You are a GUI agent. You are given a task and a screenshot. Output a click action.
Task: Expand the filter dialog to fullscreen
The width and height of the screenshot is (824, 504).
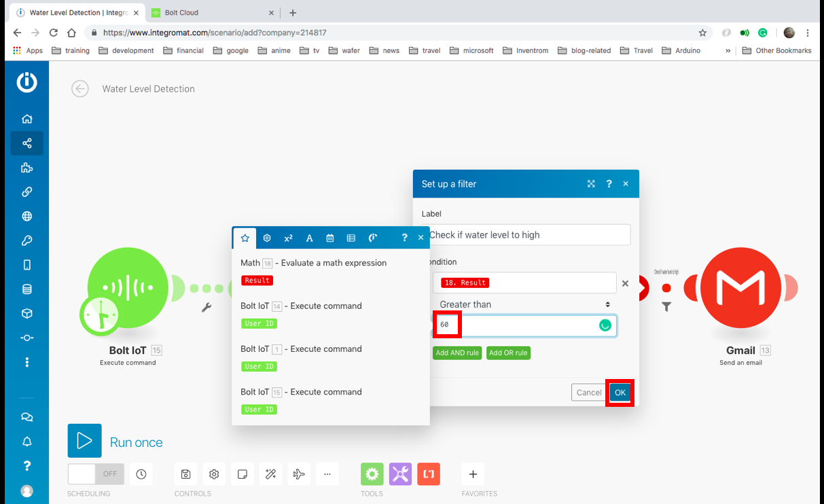tap(591, 184)
